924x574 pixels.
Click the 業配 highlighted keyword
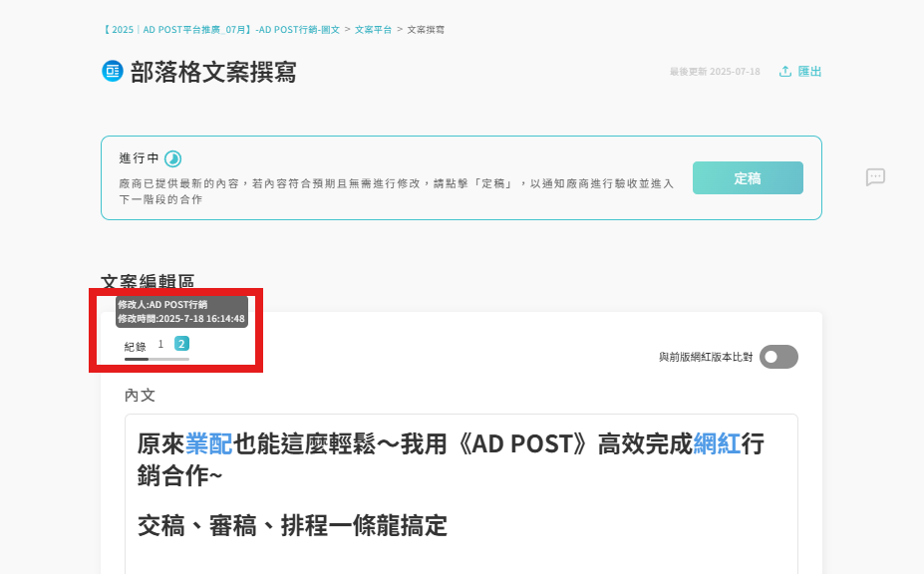pyautogui.click(x=209, y=443)
